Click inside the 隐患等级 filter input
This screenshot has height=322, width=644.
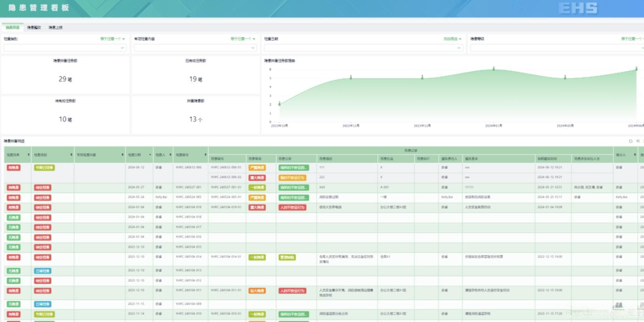(557, 48)
